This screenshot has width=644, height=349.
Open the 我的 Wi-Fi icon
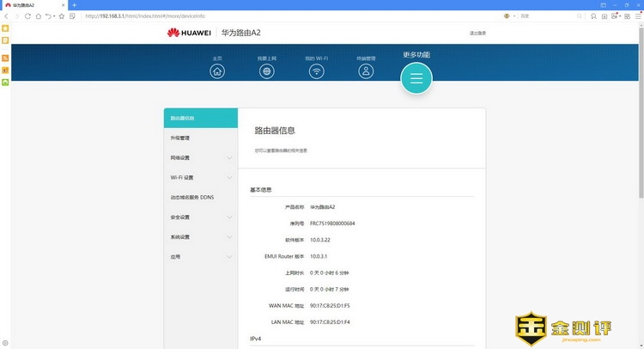(x=316, y=71)
